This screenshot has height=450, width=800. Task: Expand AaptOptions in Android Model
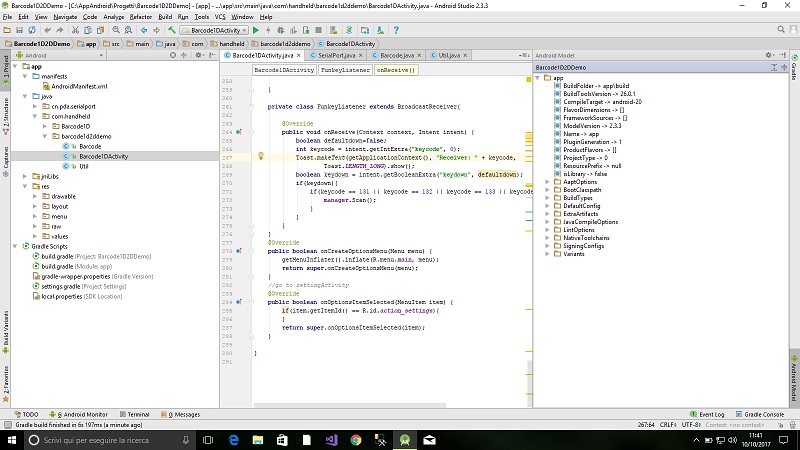coord(547,182)
